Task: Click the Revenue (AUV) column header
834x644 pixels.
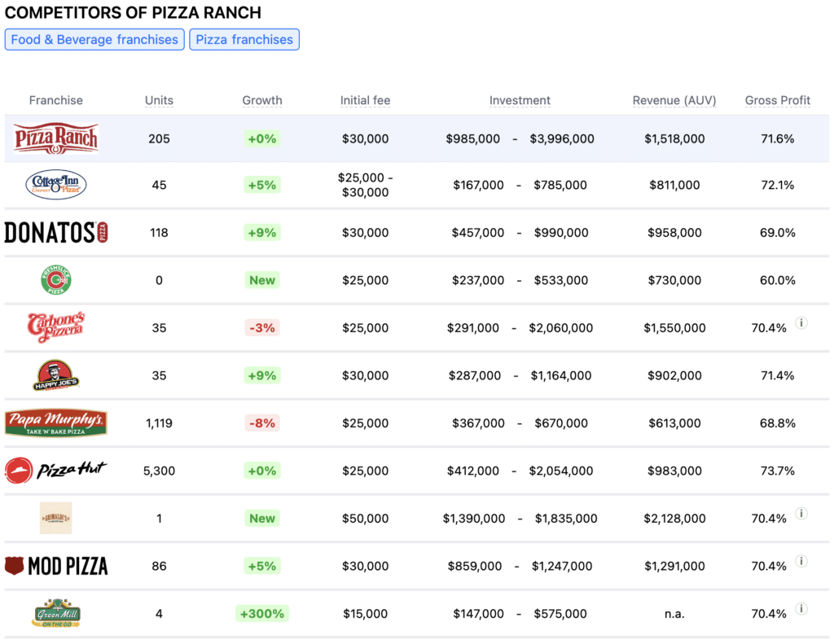Action: [674, 100]
